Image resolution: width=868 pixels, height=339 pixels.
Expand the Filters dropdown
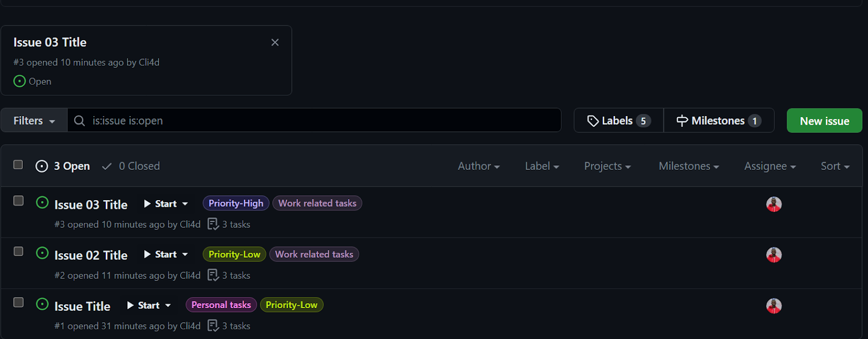tap(34, 120)
